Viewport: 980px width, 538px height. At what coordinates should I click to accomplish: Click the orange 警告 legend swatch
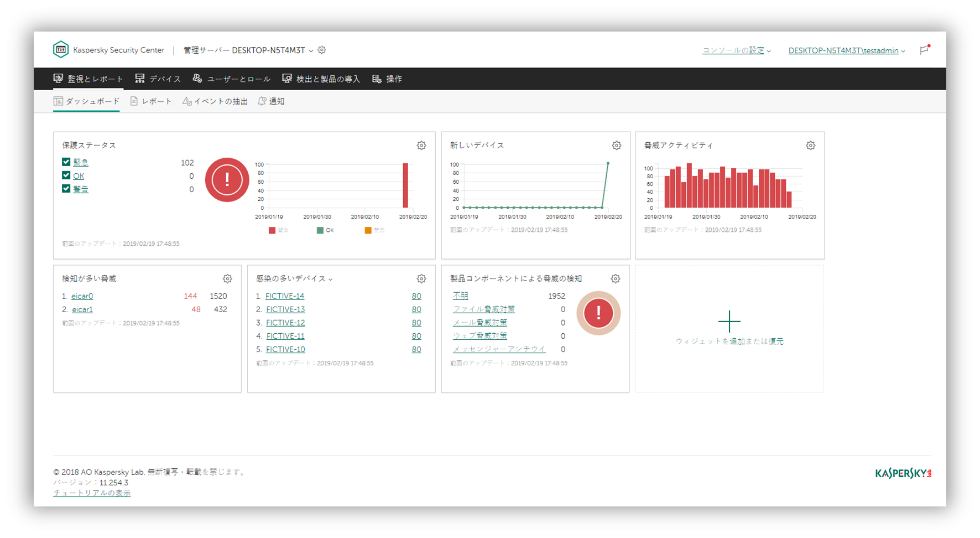(x=368, y=230)
